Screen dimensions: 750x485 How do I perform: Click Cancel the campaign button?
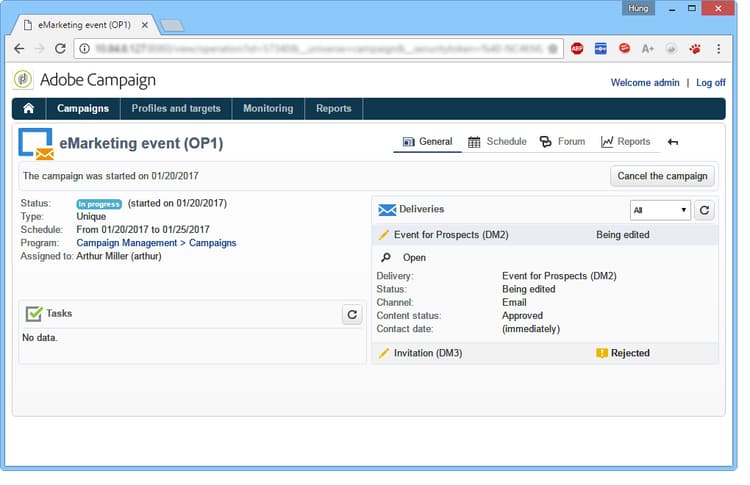[662, 176]
